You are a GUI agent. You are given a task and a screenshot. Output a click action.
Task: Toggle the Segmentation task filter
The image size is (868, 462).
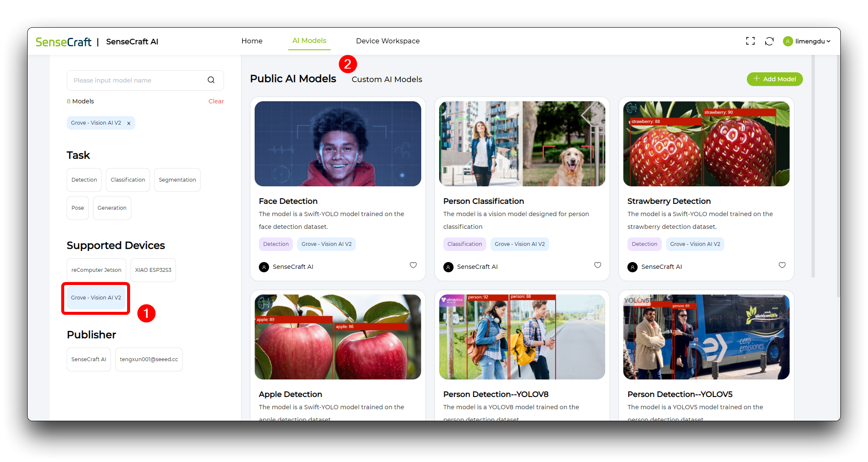click(x=177, y=180)
